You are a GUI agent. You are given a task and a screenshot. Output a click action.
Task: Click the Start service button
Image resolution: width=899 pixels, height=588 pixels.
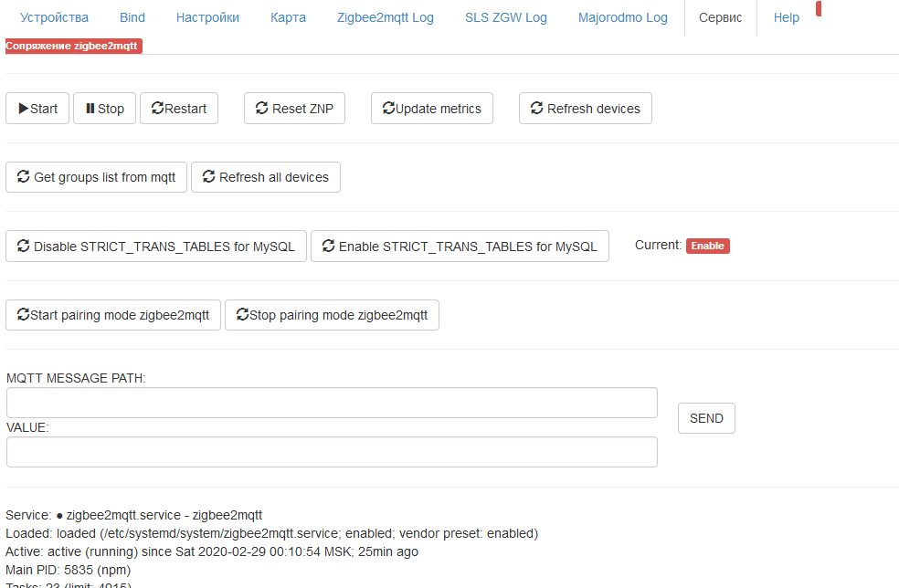[37, 109]
